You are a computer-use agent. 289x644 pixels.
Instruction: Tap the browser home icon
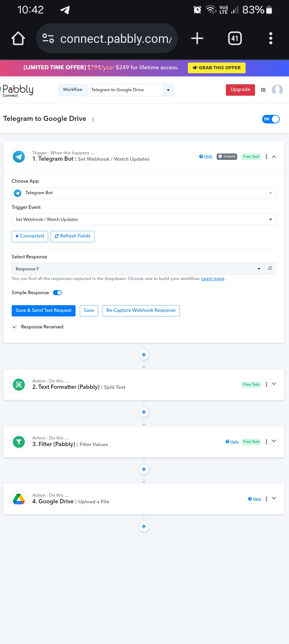tap(18, 38)
